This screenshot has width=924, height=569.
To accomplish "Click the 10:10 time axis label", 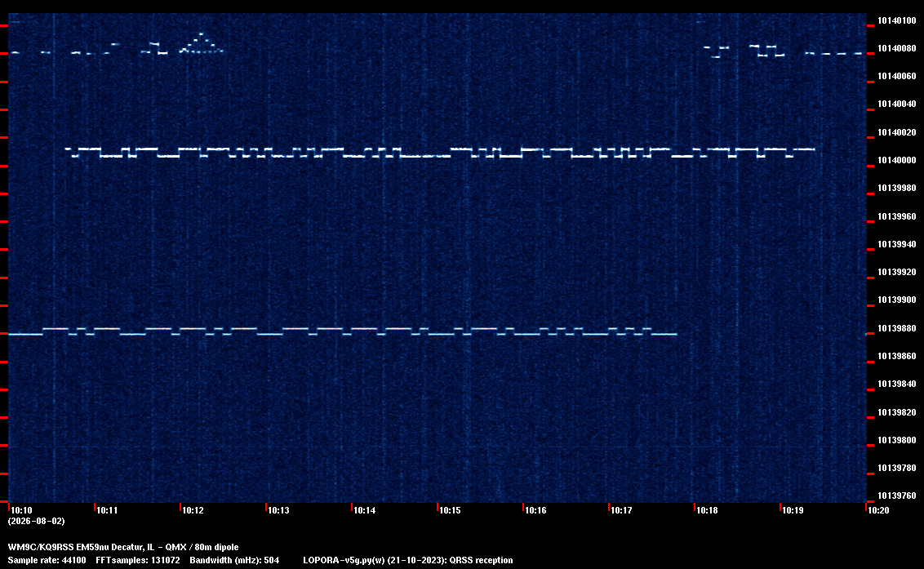I will coord(22,510).
